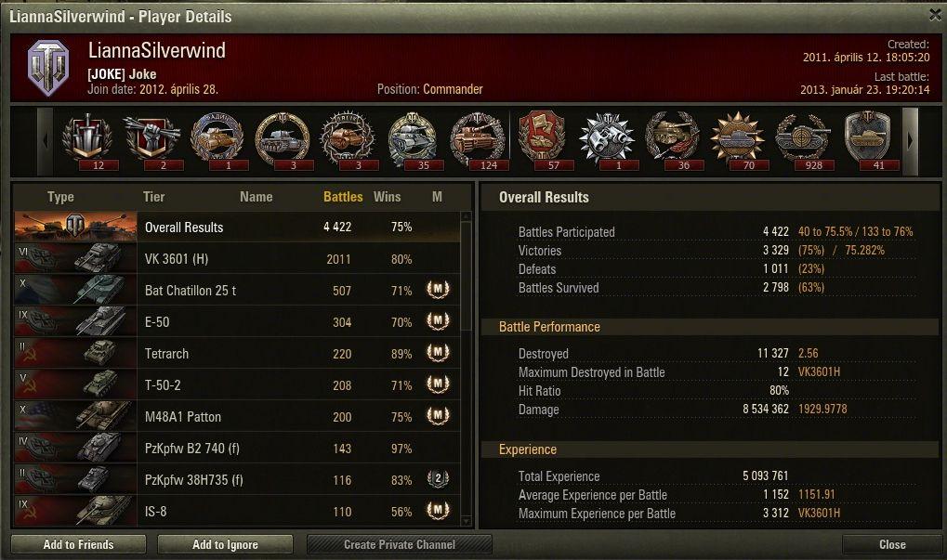The image size is (947, 560).
Task: Click the Add to Ignore button
Action: 225,544
